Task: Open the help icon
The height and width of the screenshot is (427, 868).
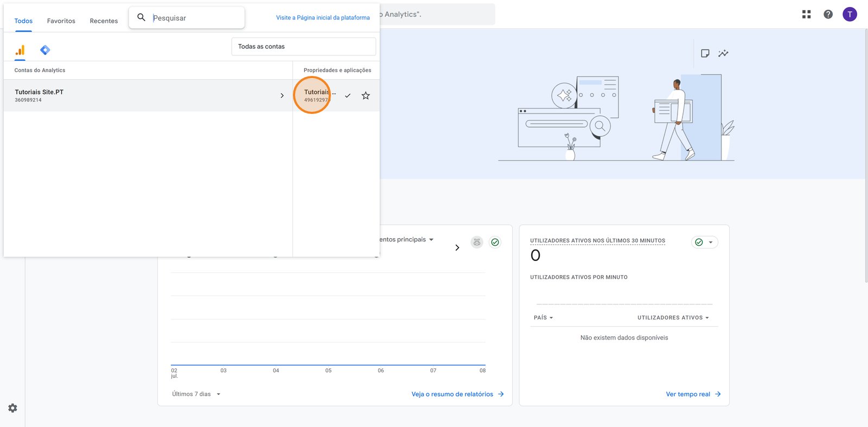Action: 828,15
